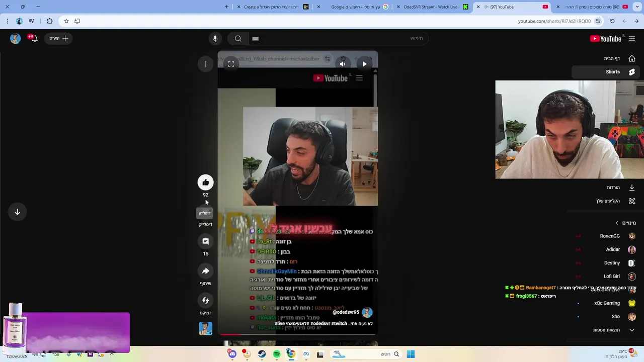Mute the Short's audio
The width and height of the screenshot is (644, 362).
pos(343,64)
